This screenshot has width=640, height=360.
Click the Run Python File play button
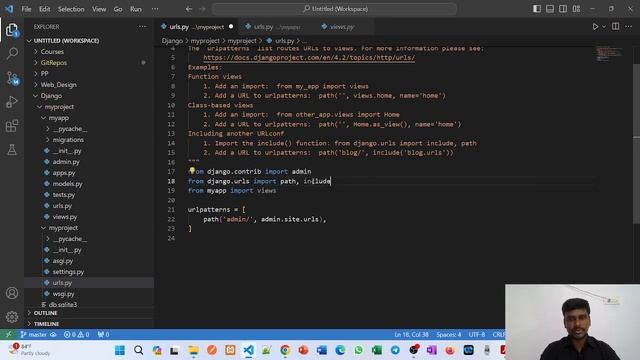[596, 27]
